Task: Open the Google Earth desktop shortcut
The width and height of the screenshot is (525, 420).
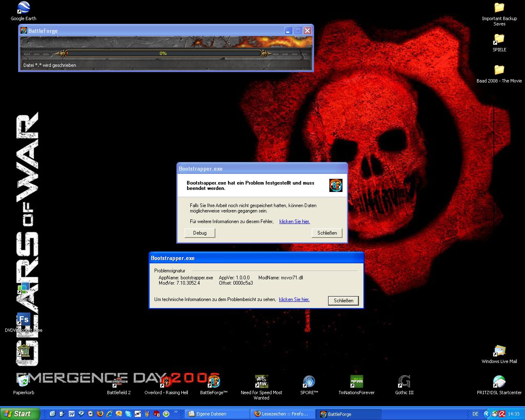Action: pyautogui.click(x=23, y=11)
